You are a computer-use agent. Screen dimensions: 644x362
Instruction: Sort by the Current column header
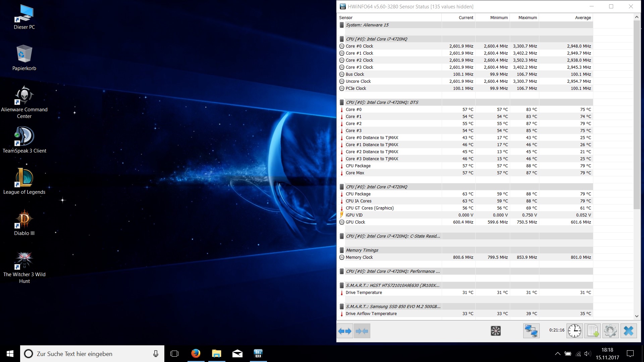click(x=466, y=17)
